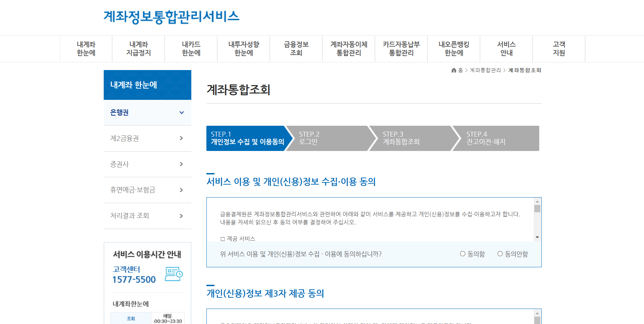Open the 금융정보 조회 menu
The width and height of the screenshot is (644, 324).
point(296,49)
